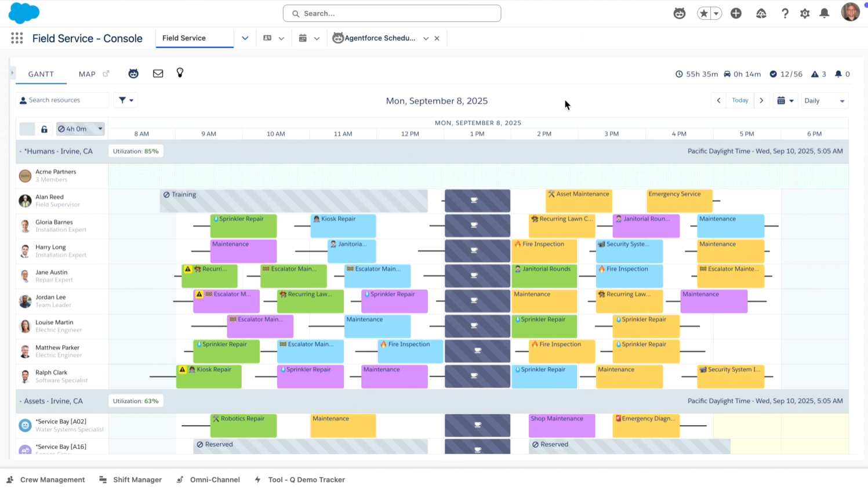Collapse the Assets - Irvine, CA territory
Viewport: 868px width, 490px height.
(x=20, y=401)
